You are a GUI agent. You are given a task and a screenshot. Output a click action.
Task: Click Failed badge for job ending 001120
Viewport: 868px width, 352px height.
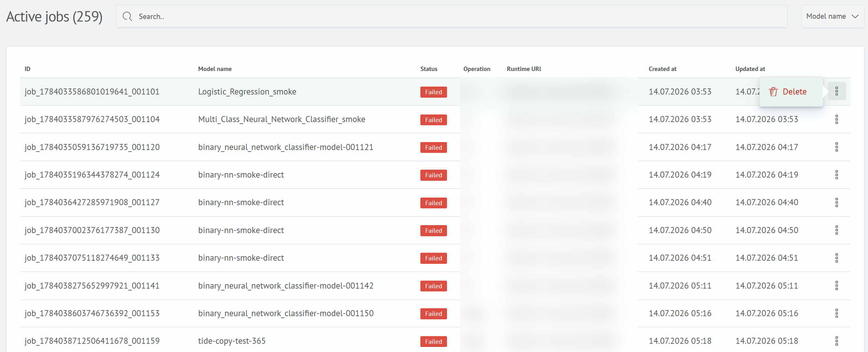[433, 147]
